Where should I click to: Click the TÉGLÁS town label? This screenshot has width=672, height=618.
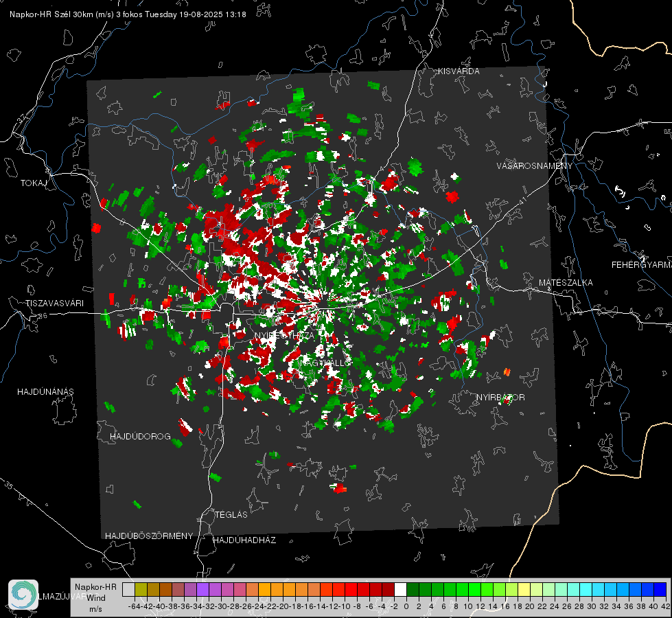coord(231,515)
